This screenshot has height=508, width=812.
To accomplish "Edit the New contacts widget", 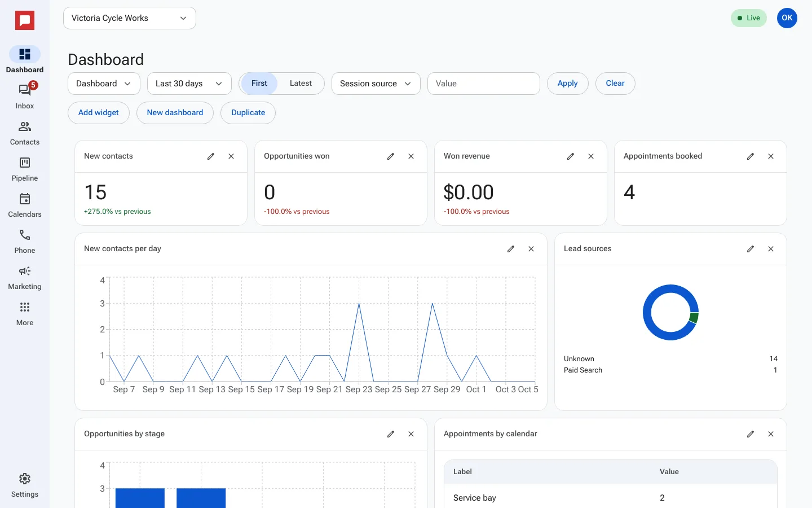I will [211, 156].
